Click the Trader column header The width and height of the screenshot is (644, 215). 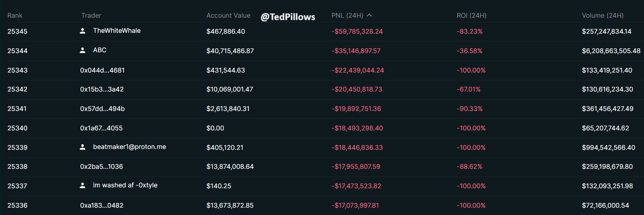pos(91,16)
